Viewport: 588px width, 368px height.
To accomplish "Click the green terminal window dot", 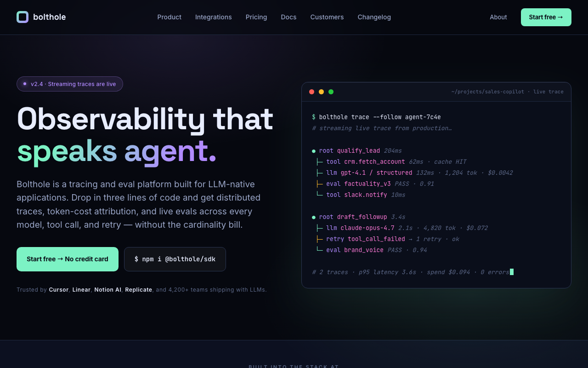I will point(331,92).
